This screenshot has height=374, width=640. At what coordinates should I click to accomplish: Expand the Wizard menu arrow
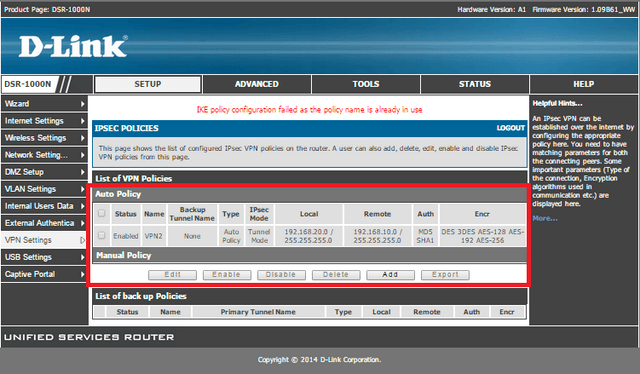point(82,104)
